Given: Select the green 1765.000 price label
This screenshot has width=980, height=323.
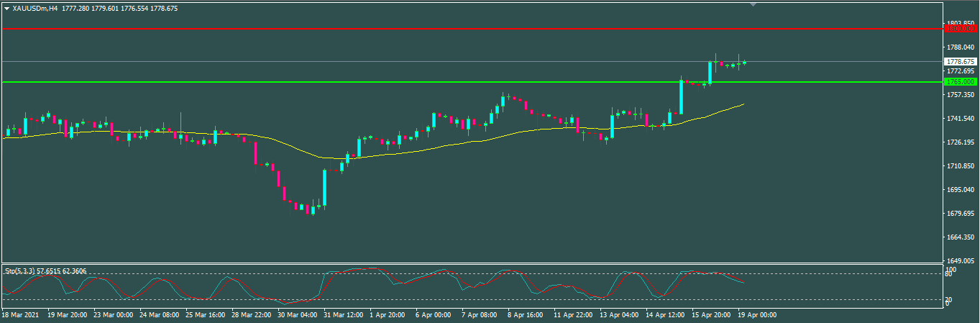Looking at the screenshot, I should 961,82.
